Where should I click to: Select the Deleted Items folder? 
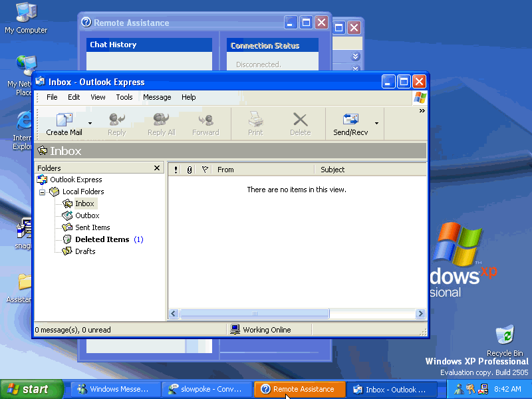[102, 239]
